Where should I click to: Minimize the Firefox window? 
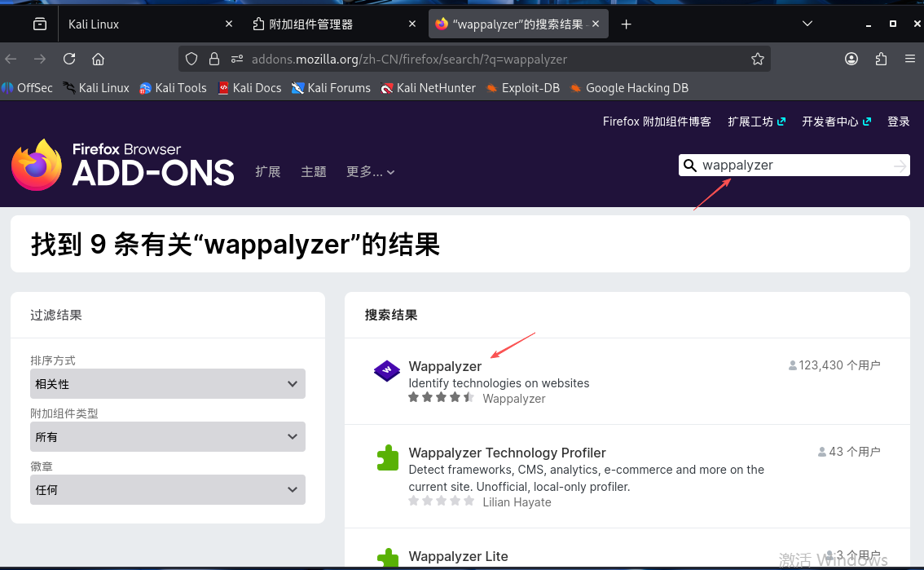pyautogui.click(x=868, y=24)
